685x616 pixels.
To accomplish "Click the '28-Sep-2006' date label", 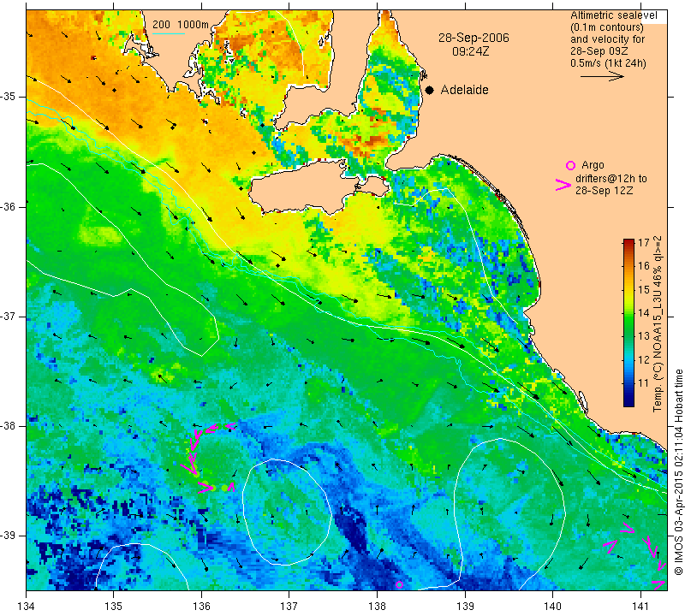I will (474, 38).
